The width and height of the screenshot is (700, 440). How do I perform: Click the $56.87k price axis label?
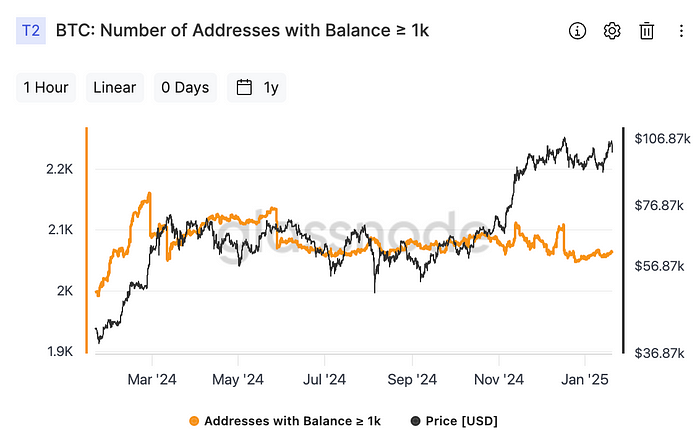click(659, 266)
